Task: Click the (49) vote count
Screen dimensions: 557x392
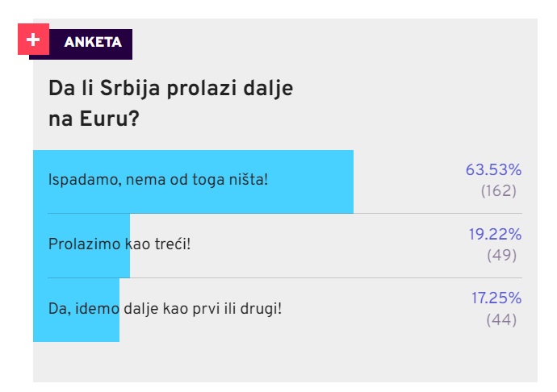Action: click(501, 256)
